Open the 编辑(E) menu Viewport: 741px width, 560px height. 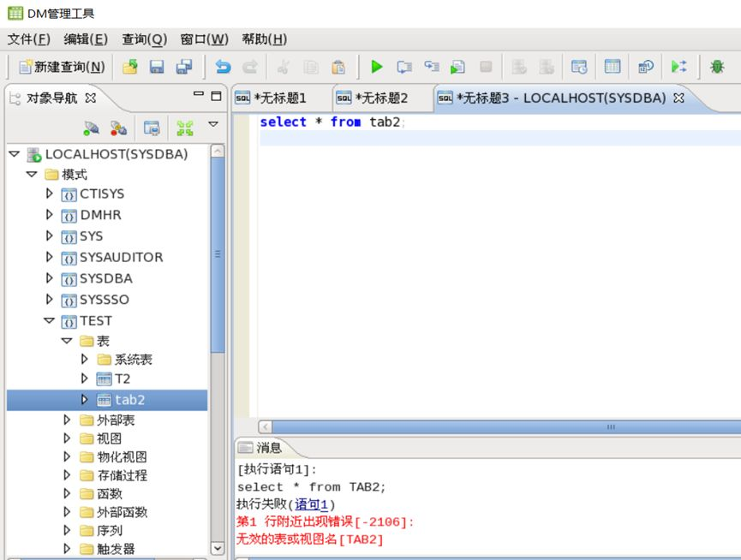point(86,39)
